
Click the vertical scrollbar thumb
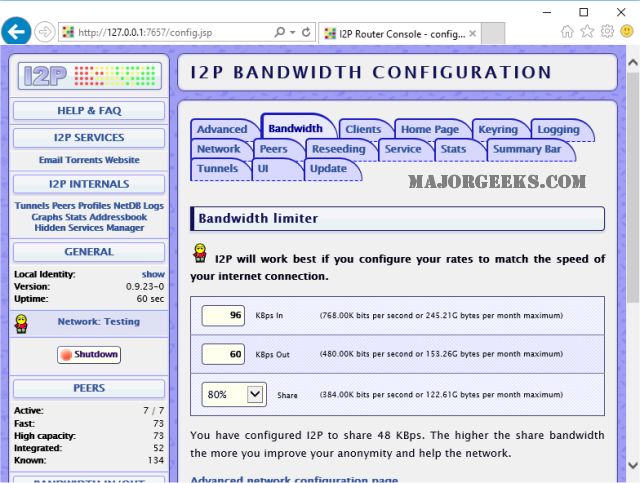[633, 188]
